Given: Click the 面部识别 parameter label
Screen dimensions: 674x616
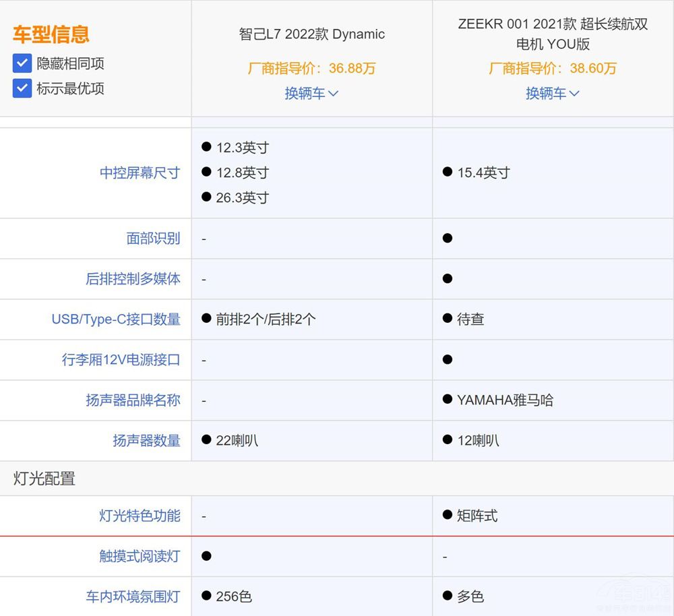Looking at the screenshot, I should point(153,238).
